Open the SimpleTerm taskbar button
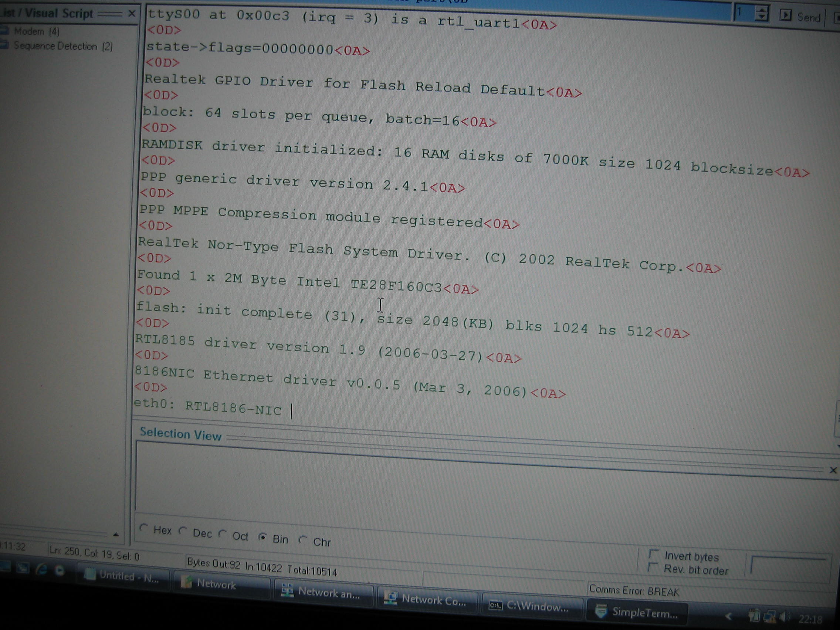Image resolution: width=840 pixels, height=630 pixels. point(637,612)
